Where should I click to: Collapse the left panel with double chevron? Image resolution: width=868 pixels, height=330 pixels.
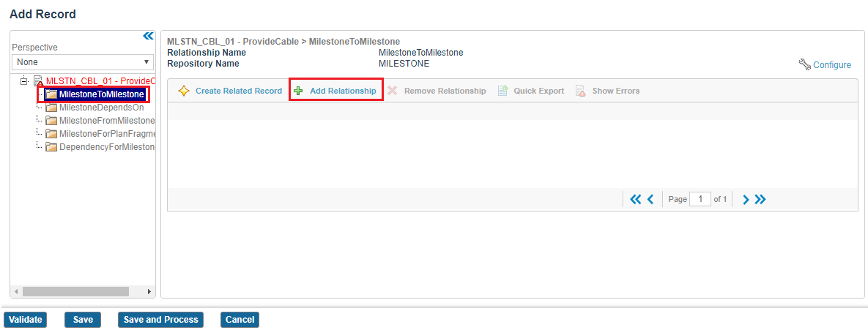[x=148, y=37]
